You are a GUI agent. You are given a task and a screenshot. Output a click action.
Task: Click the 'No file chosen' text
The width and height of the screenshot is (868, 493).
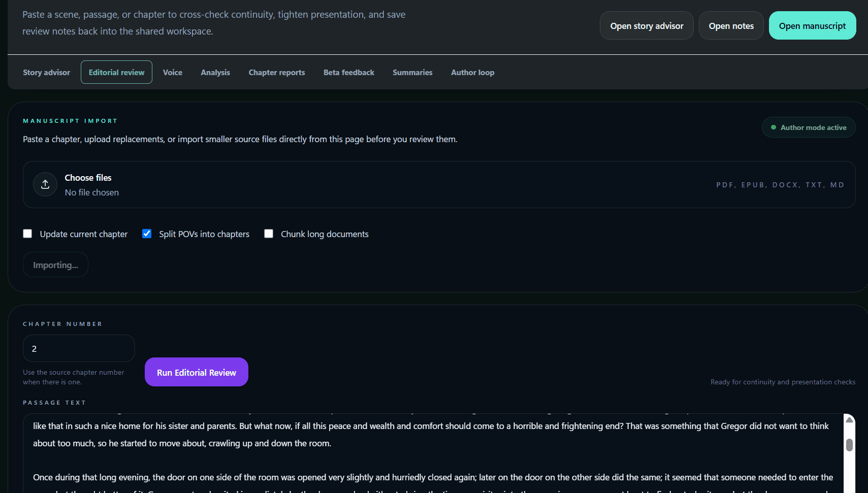92,192
